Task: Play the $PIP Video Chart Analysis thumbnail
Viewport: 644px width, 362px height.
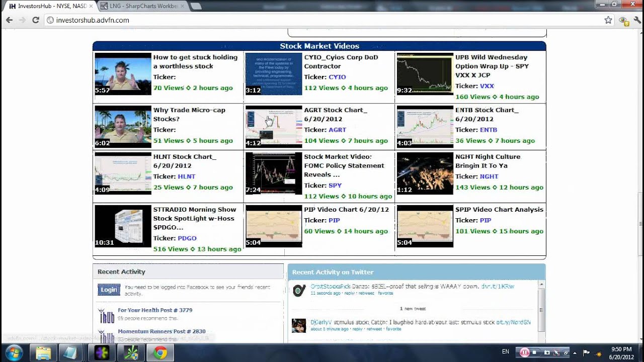Action: (425, 226)
